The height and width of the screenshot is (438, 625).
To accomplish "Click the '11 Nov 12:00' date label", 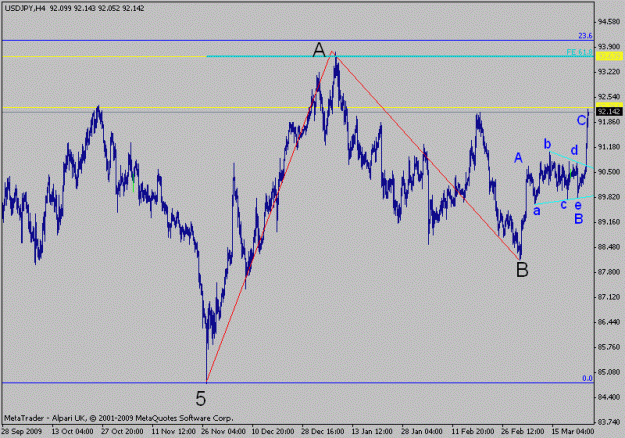I will pyautogui.click(x=173, y=431).
